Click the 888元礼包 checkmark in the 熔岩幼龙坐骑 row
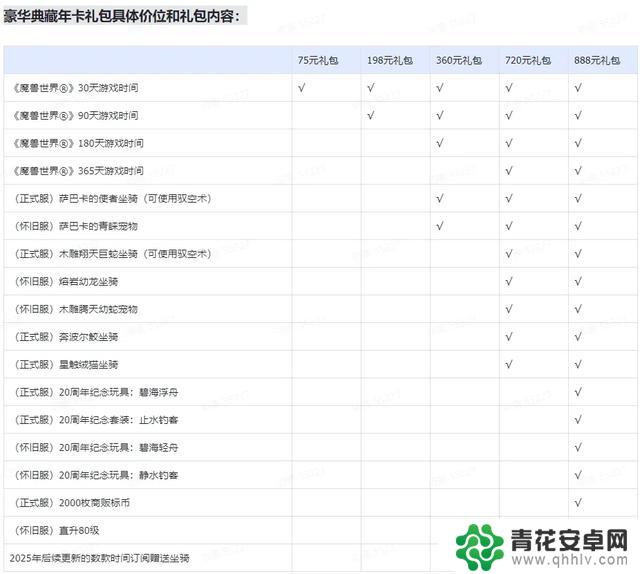The image size is (640, 574). [x=578, y=282]
